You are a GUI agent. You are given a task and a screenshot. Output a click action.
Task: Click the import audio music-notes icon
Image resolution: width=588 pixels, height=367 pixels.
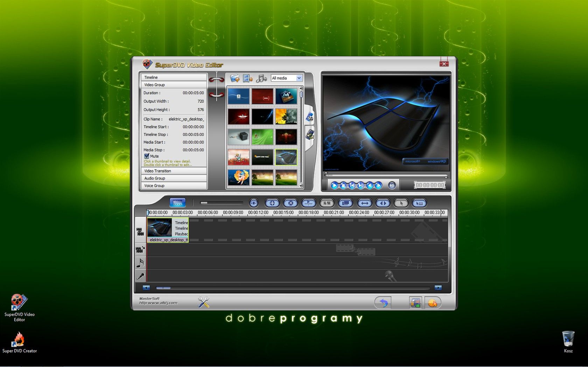tap(261, 78)
